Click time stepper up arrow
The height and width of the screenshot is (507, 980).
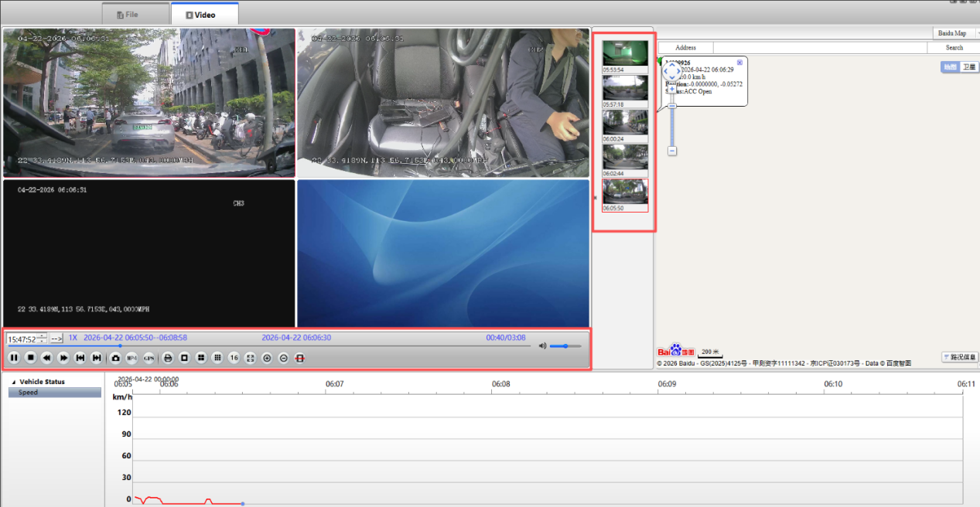42,336
